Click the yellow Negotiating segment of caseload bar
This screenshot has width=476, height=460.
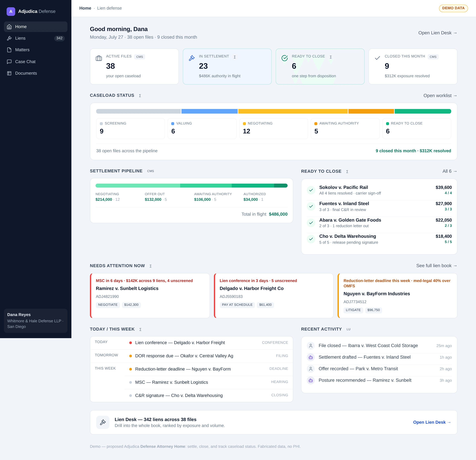pyautogui.click(x=293, y=111)
